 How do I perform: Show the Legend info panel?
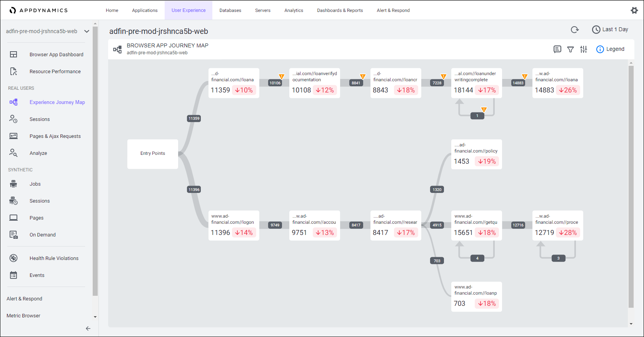[x=610, y=49]
